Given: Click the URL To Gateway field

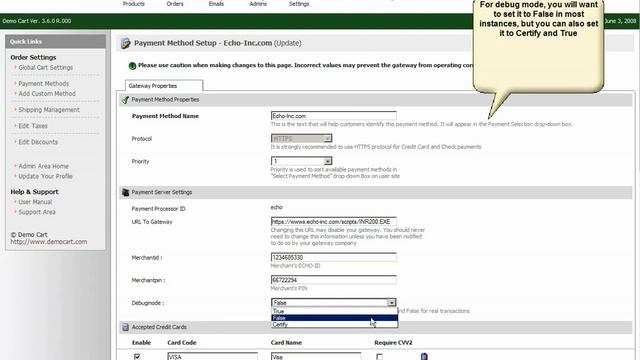Looking at the screenshot, I should [333, 222].
